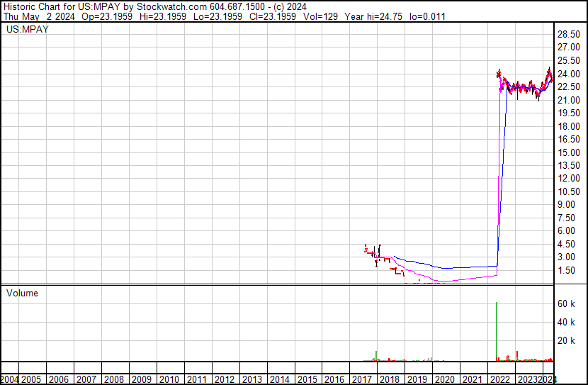Click the 28.50 price axis label
The width and height of the screenshot is (588, 385).
[x=567, y=35]
